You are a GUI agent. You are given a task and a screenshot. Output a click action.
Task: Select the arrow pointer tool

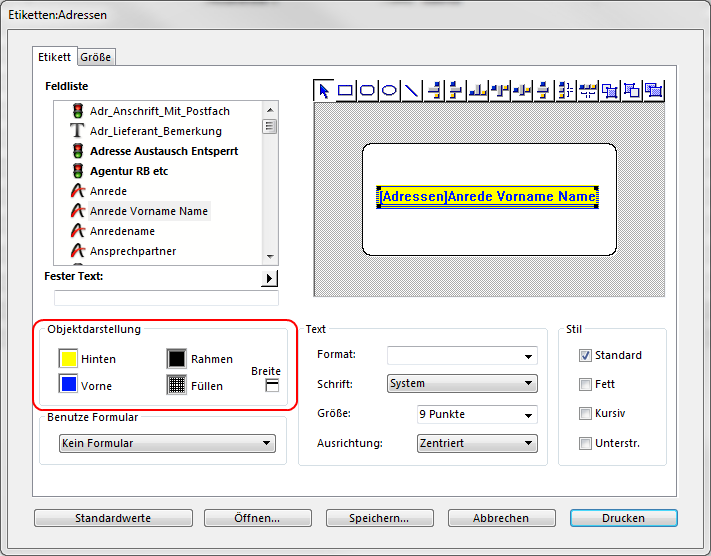tap(324, 90)
